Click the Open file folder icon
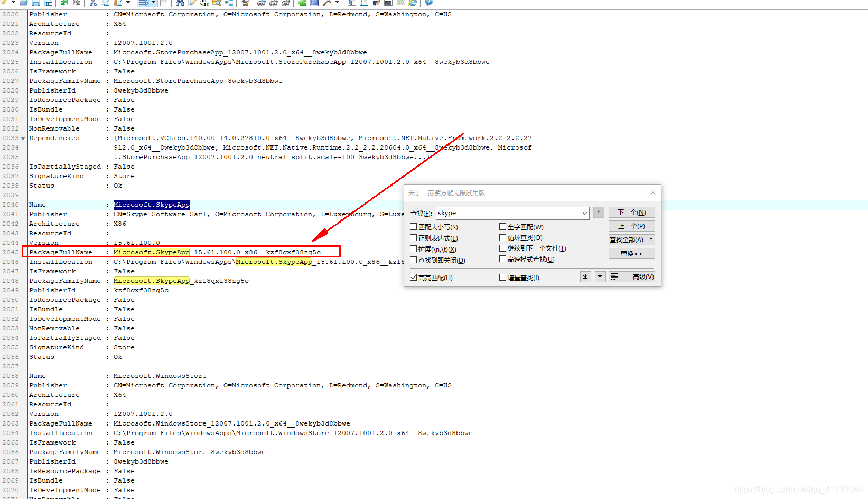This screenshot has height=499, width=868. [x=23, y=3]
